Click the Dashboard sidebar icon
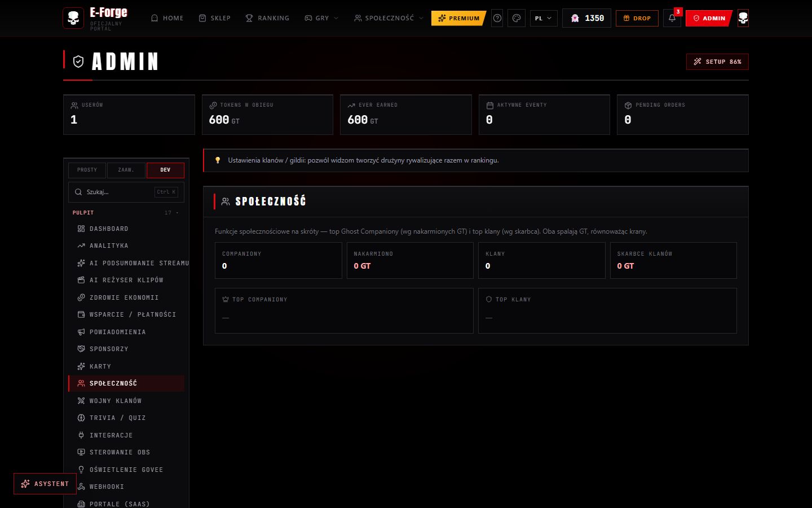 81,229
